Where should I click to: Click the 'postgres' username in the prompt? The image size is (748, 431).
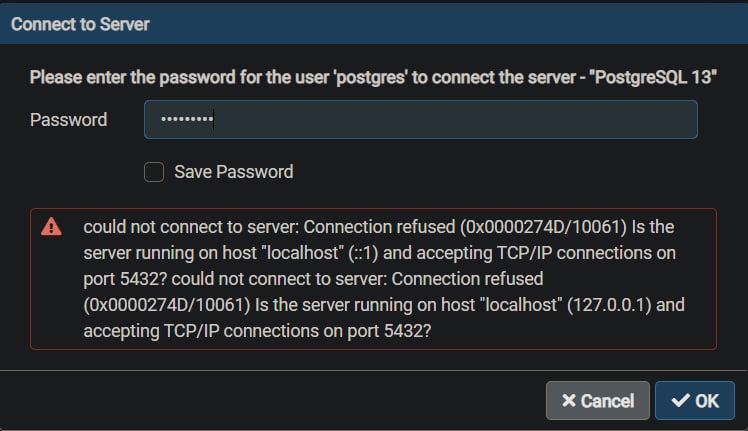pyautogui.click(x=371, y=77)
